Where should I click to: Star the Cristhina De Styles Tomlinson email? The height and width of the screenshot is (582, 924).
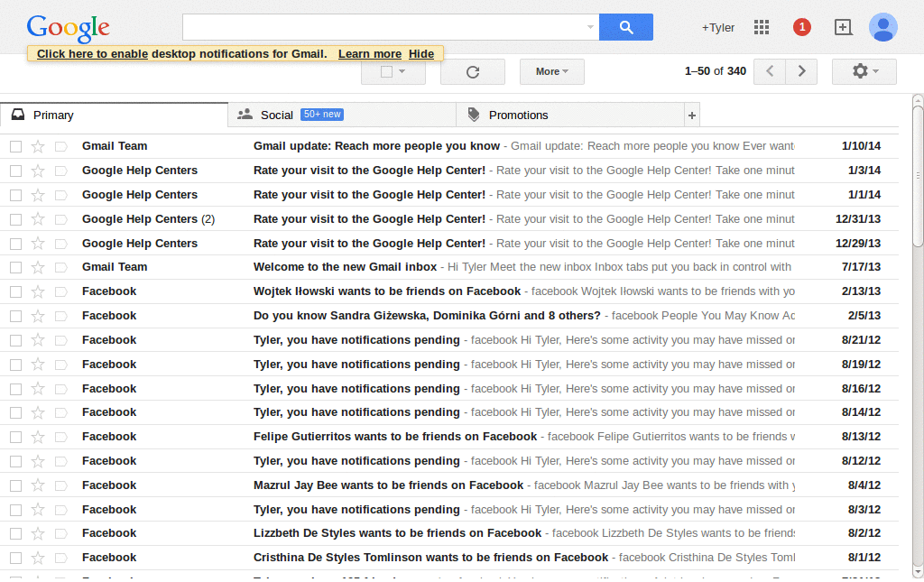(38, 558)
